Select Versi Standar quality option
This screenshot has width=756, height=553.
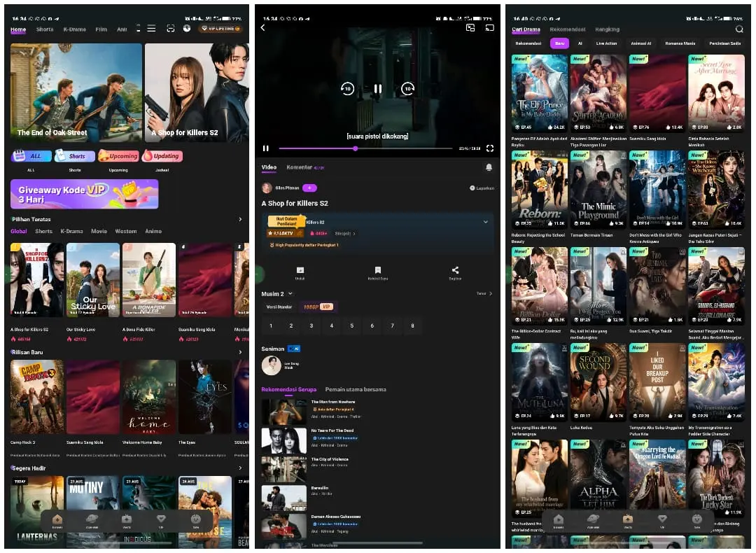[x=279, y=307]
